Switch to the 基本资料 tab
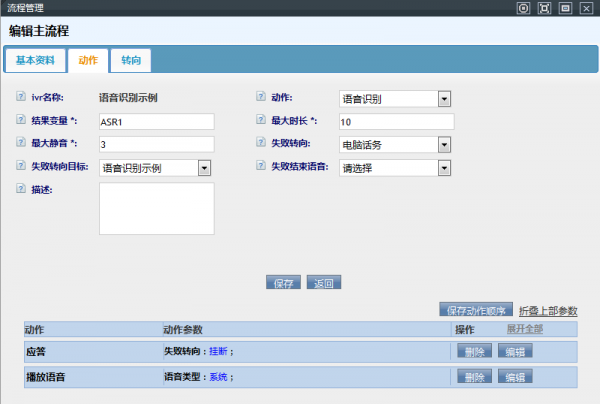Viewport: 600px width, 404px height. (35, 61)
